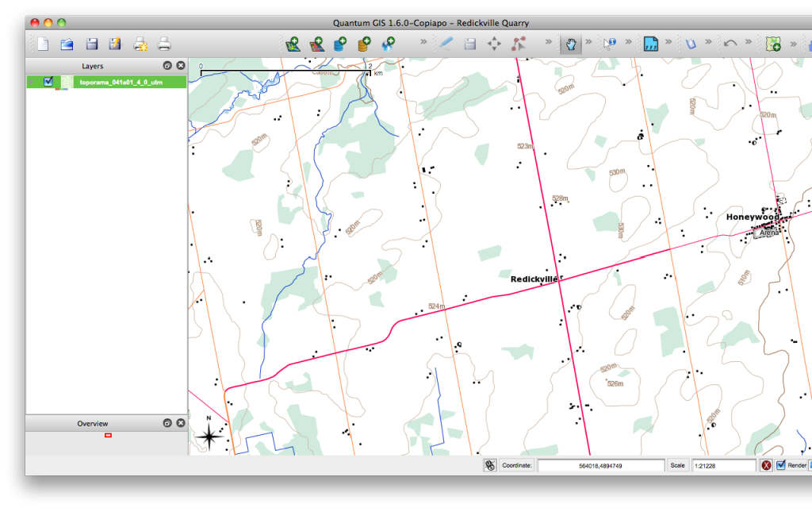Expand hidden tools after the add-layer icons
Screen dimensions: 812x508
423,44
